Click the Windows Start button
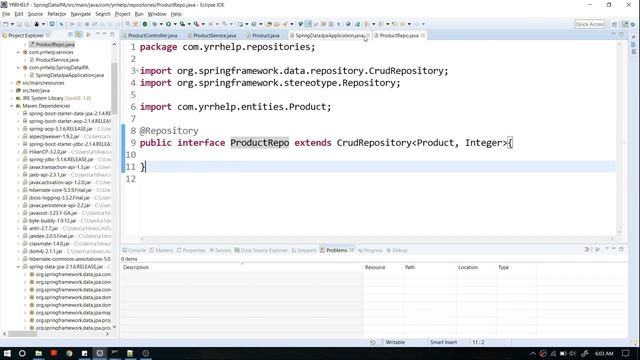 (x=7, y=353)
